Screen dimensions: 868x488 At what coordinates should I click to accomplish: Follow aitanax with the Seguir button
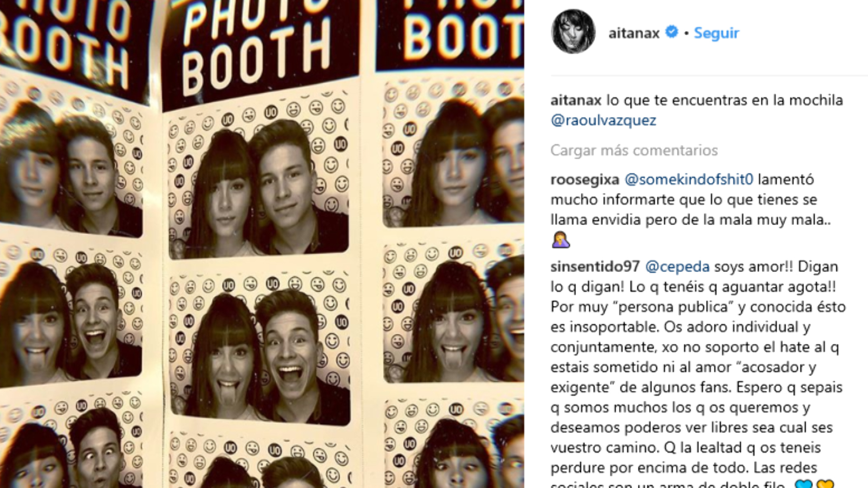coord(717,33)
